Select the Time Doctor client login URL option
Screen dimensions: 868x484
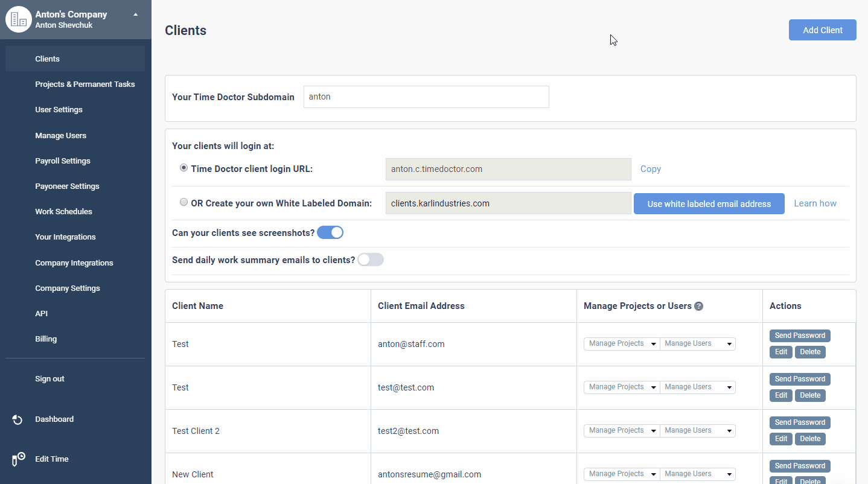click(x=183, y=168)
